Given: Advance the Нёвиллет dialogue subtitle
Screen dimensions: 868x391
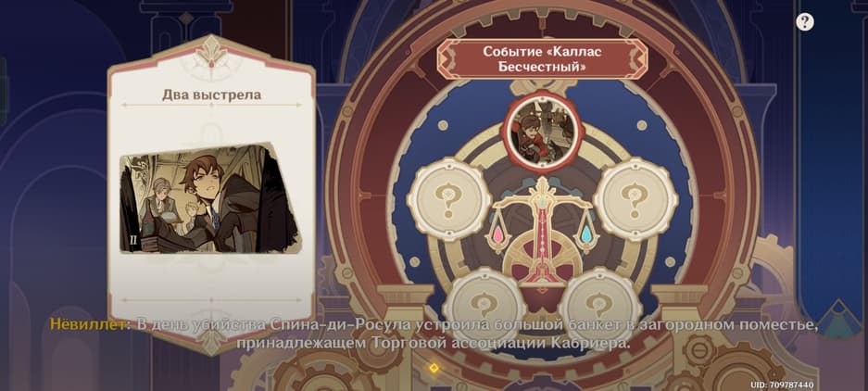Looking at the screenshot, I should pos(434,334).
